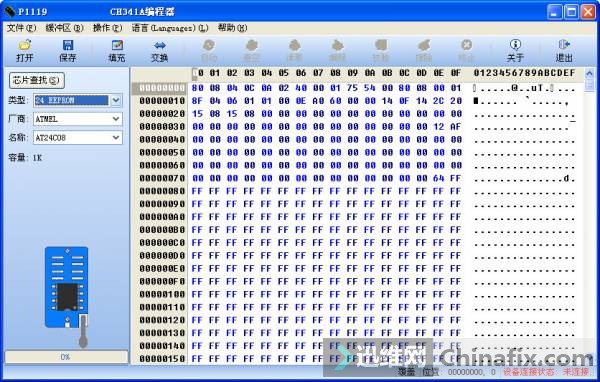Image resolution: width=600 pixels, height=382 pixels.
Task: Click the greyed-out stop icon with X
Action: pyautogui.click(x=466, y=45)
